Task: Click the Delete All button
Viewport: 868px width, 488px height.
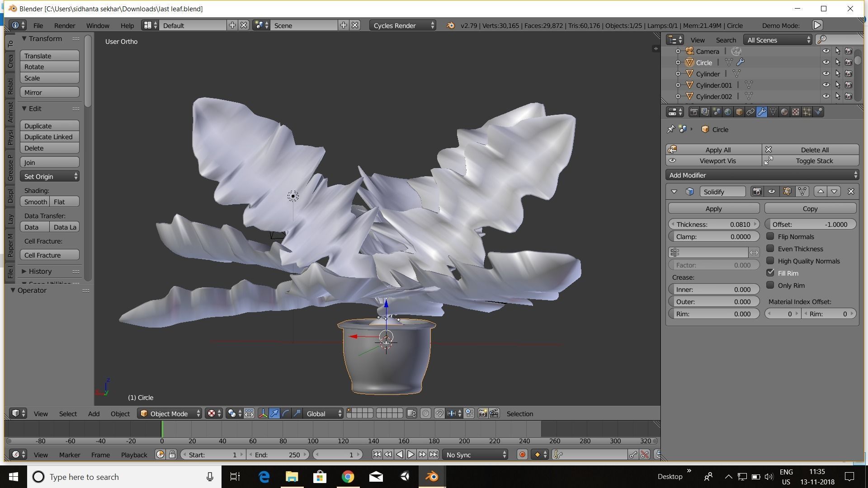Action: pos(811,150)
